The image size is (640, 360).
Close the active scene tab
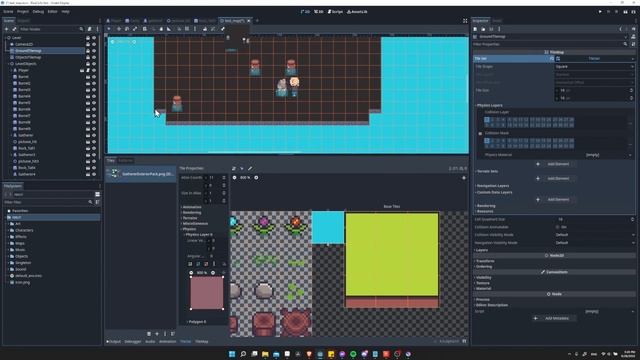(249, 20)
